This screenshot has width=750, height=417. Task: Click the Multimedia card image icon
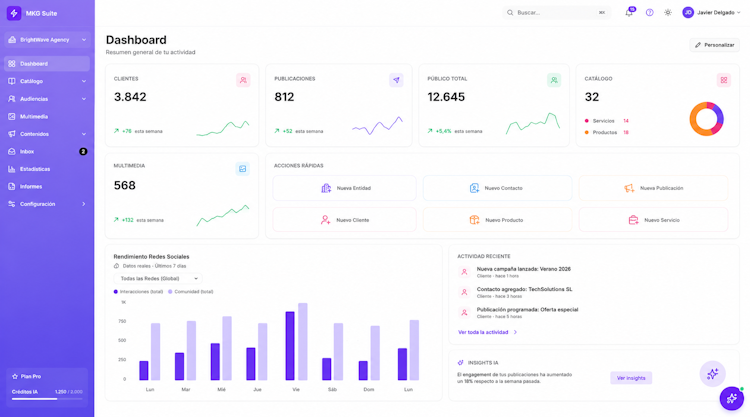coord(243,169)
